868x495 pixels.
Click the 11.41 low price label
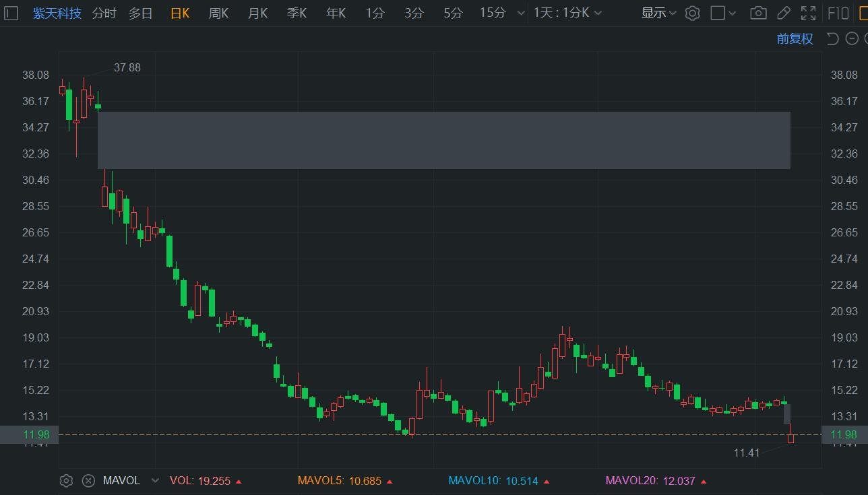pos(747,453)
